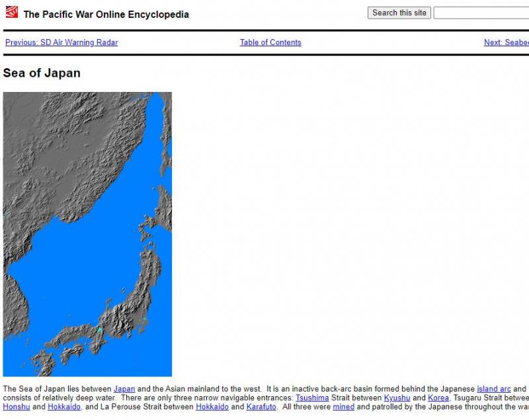Click the Sea of Japan relief map image
The width and height of the screenshot is (529, 420).
click(87, 234)
